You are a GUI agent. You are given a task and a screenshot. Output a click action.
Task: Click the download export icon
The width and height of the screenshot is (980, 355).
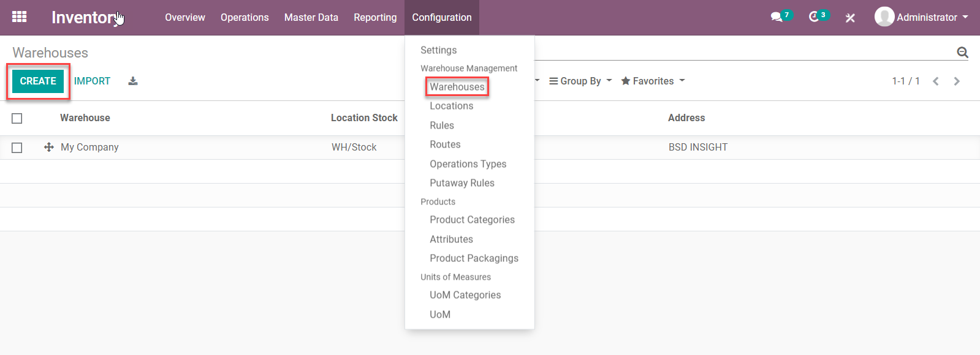133,81
